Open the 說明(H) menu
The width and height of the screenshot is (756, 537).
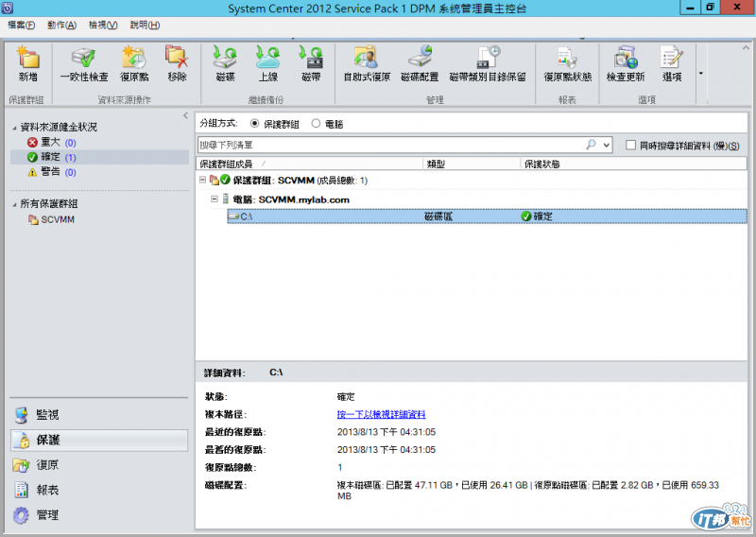[145, 26]
